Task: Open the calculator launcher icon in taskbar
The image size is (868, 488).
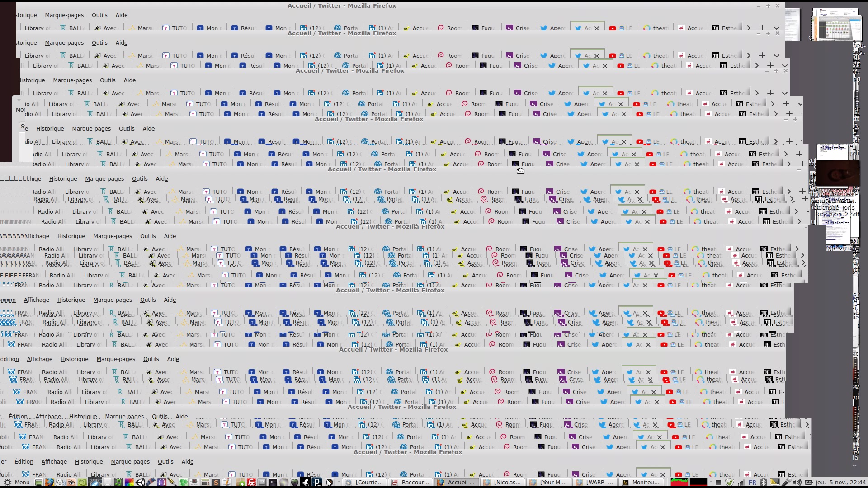Action: click(x=205, y=483)
